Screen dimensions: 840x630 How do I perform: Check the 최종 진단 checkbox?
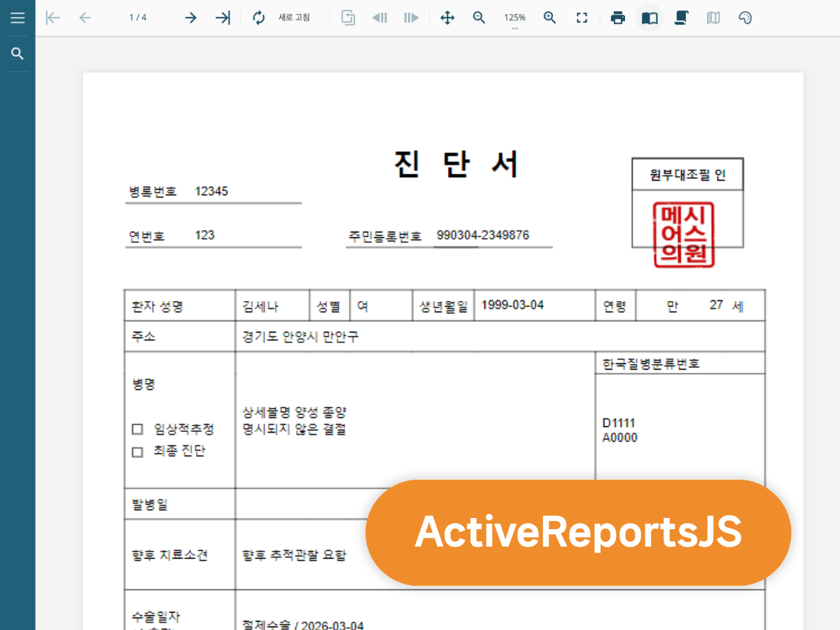point(137,451)
